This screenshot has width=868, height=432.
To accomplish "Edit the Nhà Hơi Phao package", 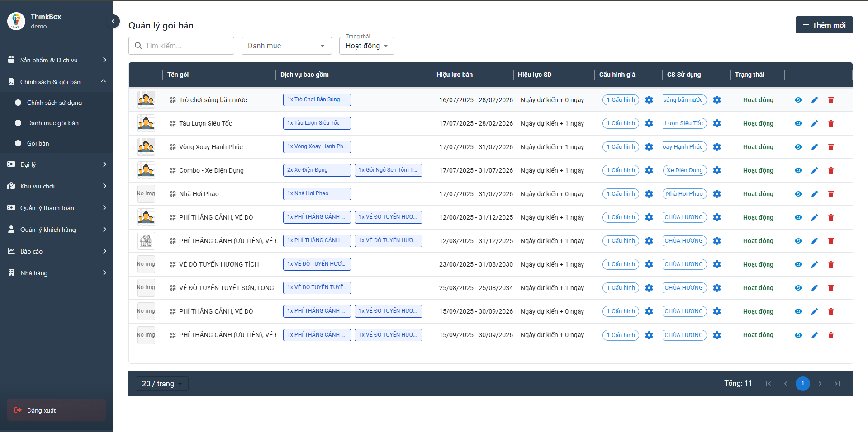I will [814, 194].
